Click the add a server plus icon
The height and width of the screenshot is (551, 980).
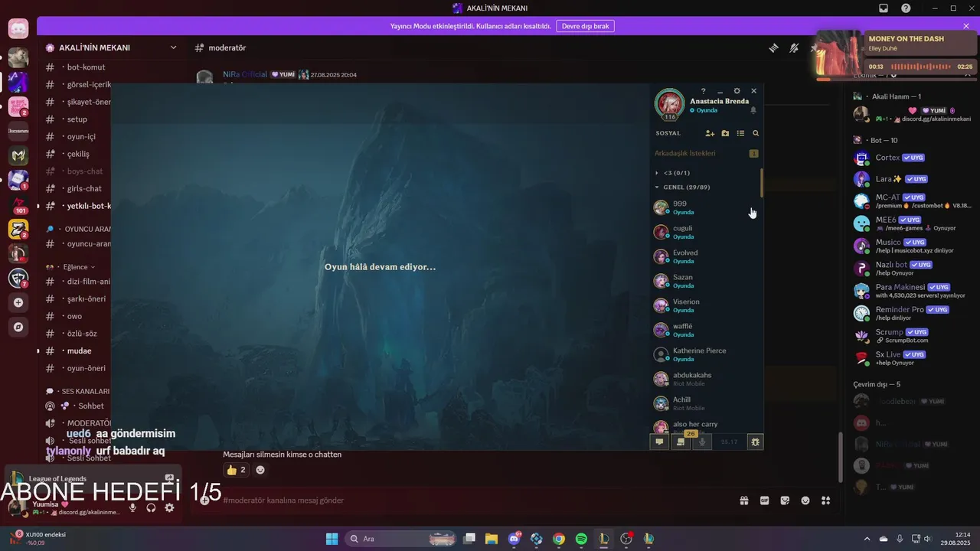tap(18, 302)
